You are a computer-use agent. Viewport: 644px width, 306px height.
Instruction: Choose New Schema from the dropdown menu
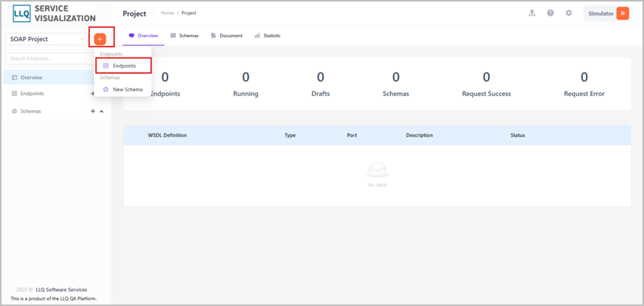[122, 90]
